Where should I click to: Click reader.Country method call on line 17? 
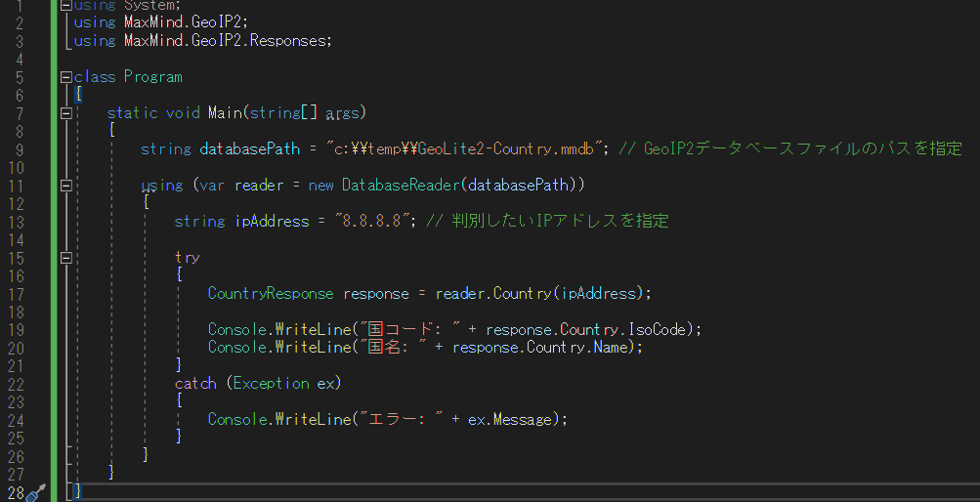[492, 293]
